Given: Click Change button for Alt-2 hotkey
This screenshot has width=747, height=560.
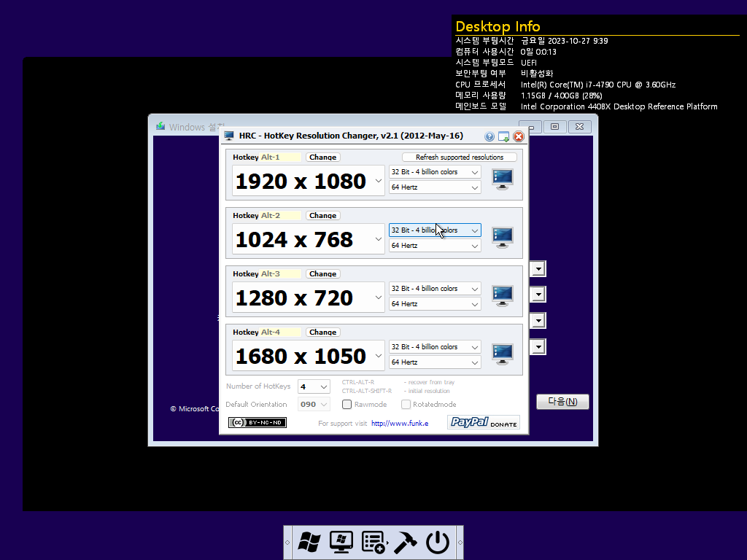Looking at the screenshot, I should click(x=322, y=215).
